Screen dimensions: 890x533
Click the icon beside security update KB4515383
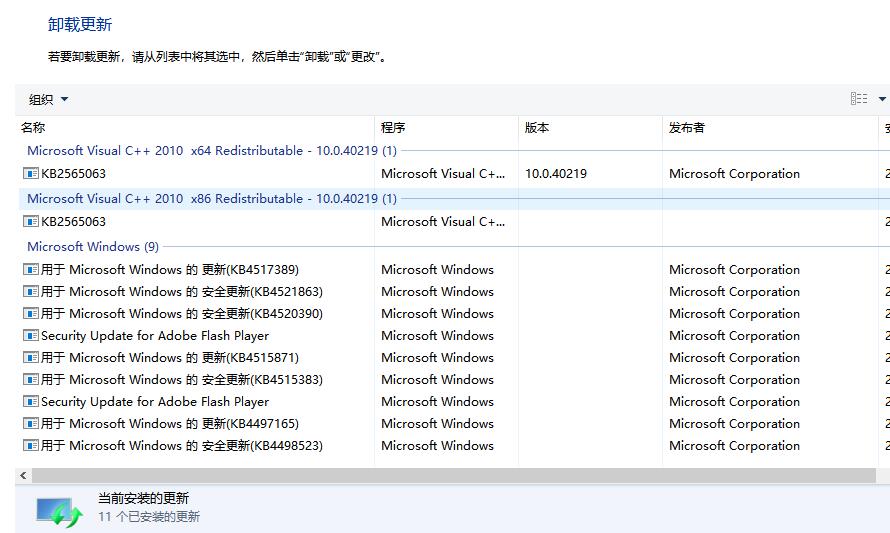point(30,380)
